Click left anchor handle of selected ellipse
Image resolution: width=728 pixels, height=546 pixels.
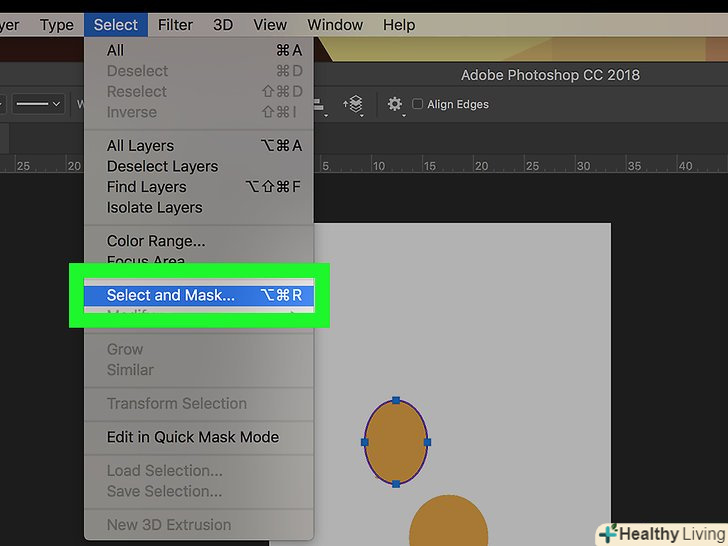pos(365,442)
